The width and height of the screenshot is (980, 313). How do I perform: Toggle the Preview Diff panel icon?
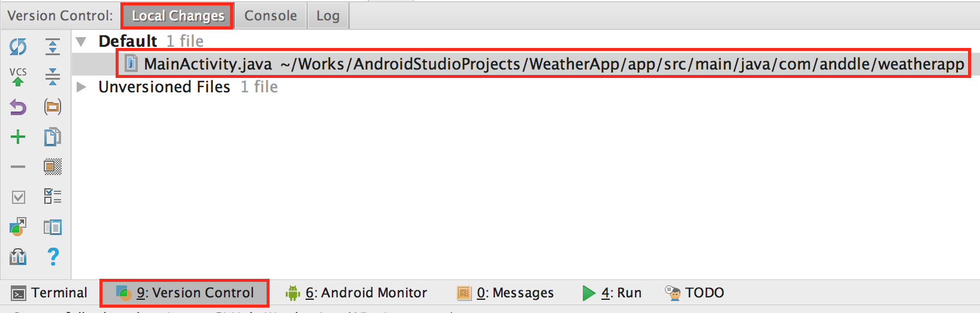53,227
